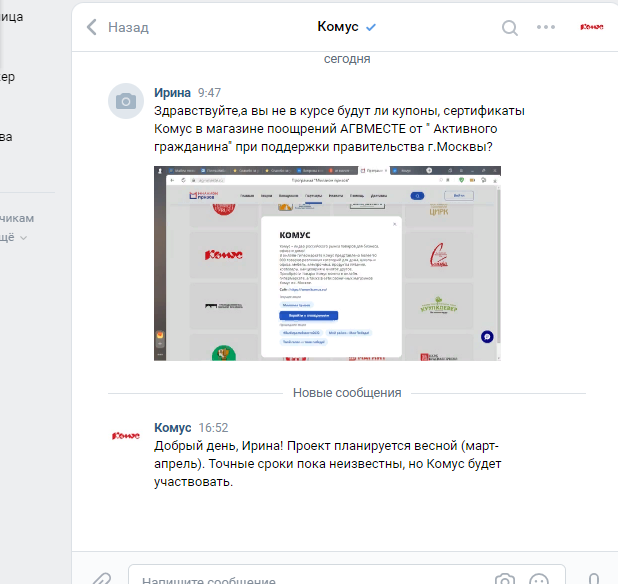Image resolution: width=618 pixels, height=584 pixels.
Task: Expand the ещё sidebar chevron
Action: click(24, 238)
